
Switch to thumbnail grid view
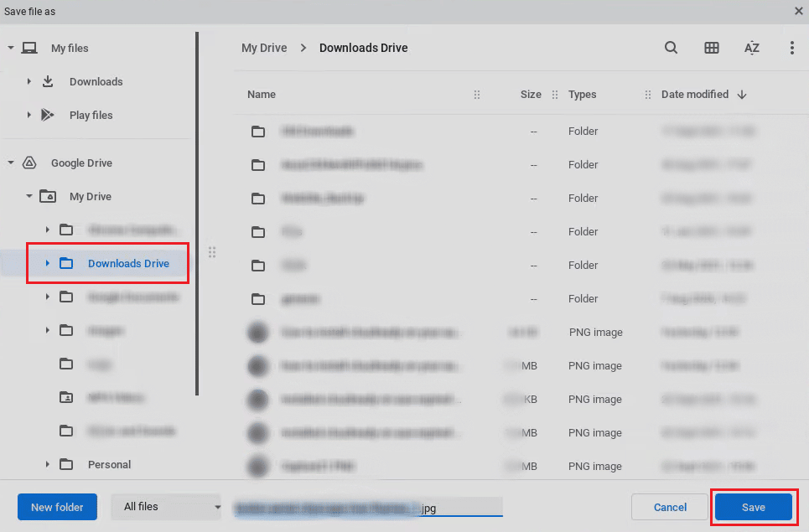712,48
